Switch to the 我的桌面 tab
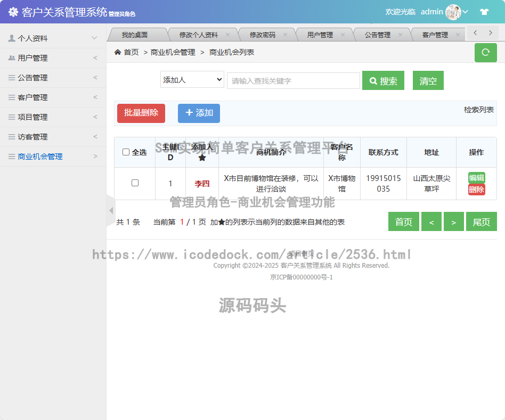The image size is (505, 420). [135, 35]
